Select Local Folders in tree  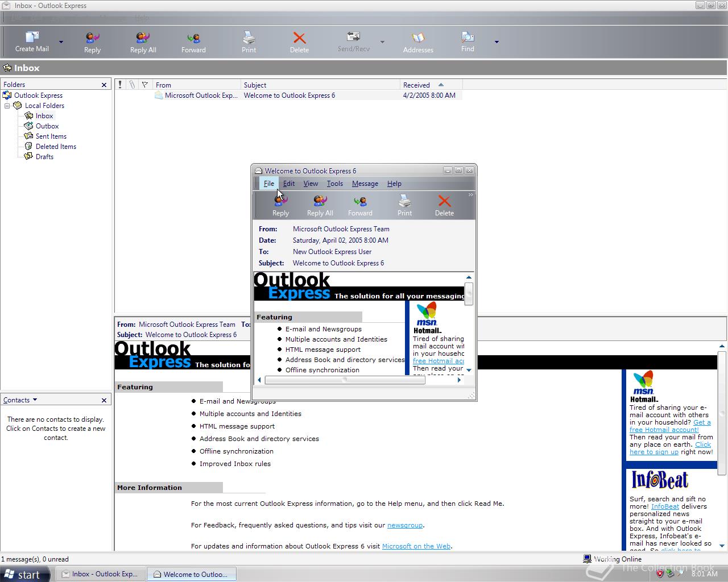coord(44,106)
